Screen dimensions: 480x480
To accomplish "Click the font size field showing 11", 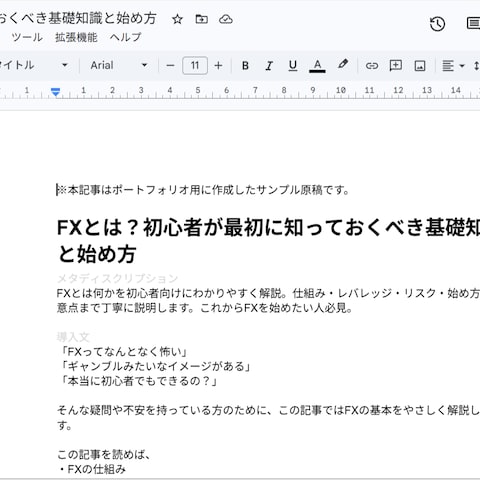I will pyautogui.click(x=195, y=66).
